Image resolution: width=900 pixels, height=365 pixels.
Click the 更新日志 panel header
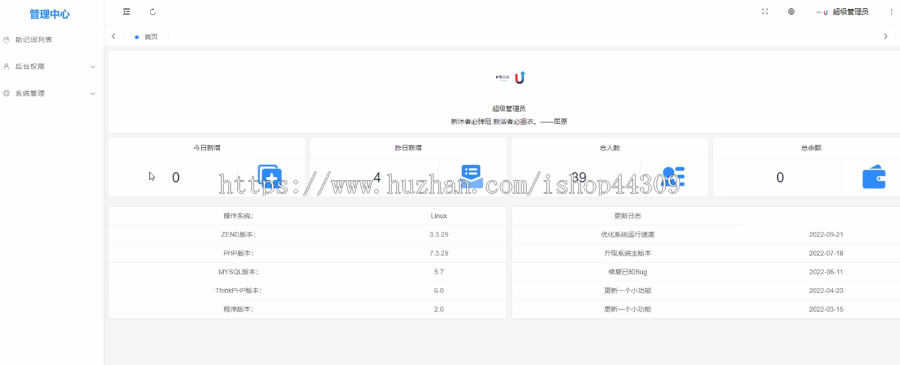[628, 216]
